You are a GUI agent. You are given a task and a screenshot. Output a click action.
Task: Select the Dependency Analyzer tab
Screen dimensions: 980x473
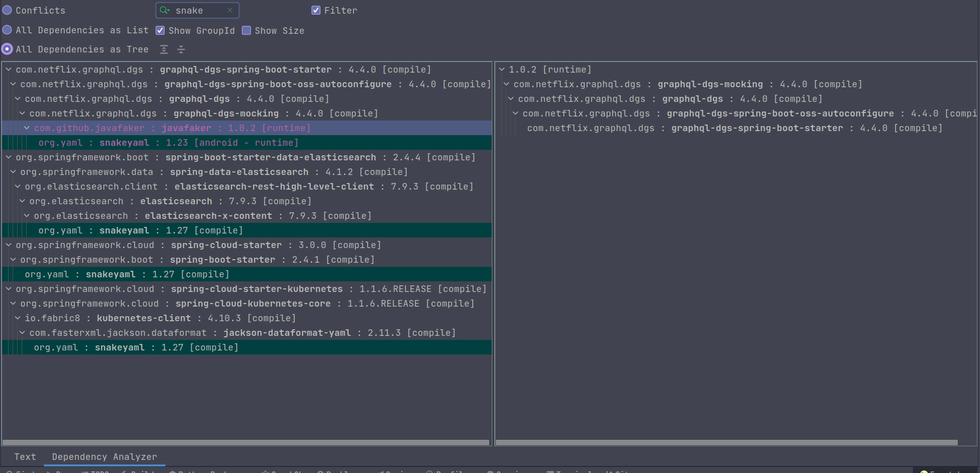tap(104, 457)
